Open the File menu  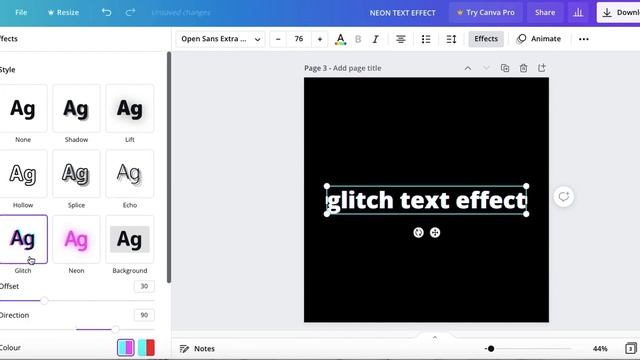(x=21, y=12)
